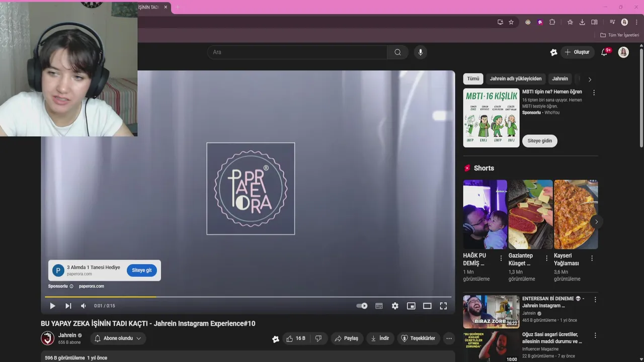Skip to next video in player
Image resolution: width=644 pixels, height=362 pixels.
click(x=68, y=306)
